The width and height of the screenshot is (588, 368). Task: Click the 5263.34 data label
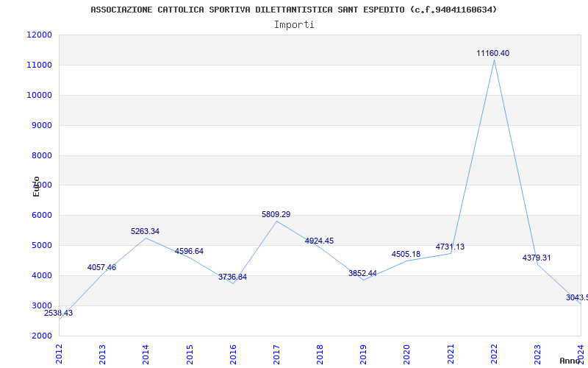pos(145,231)
